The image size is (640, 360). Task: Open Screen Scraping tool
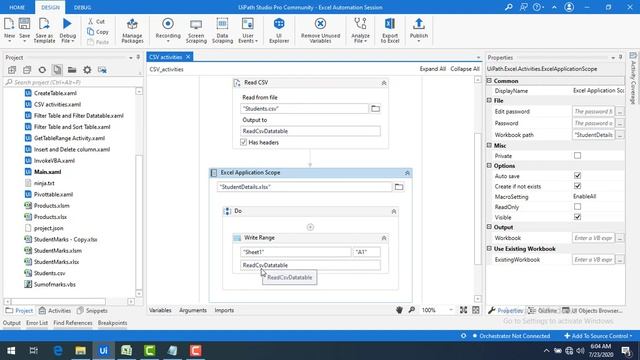[196, 30]
